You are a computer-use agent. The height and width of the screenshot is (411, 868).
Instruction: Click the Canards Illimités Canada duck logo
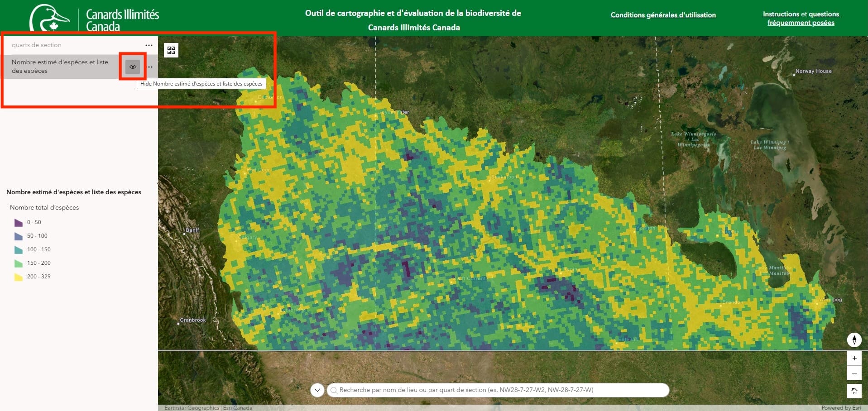pyautogui.click(x=49, y=18)
